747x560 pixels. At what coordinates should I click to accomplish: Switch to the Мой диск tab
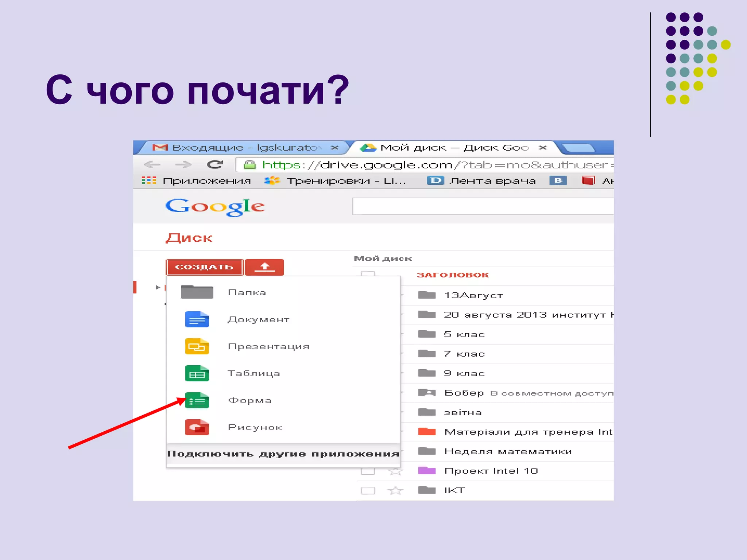(454, 148)
